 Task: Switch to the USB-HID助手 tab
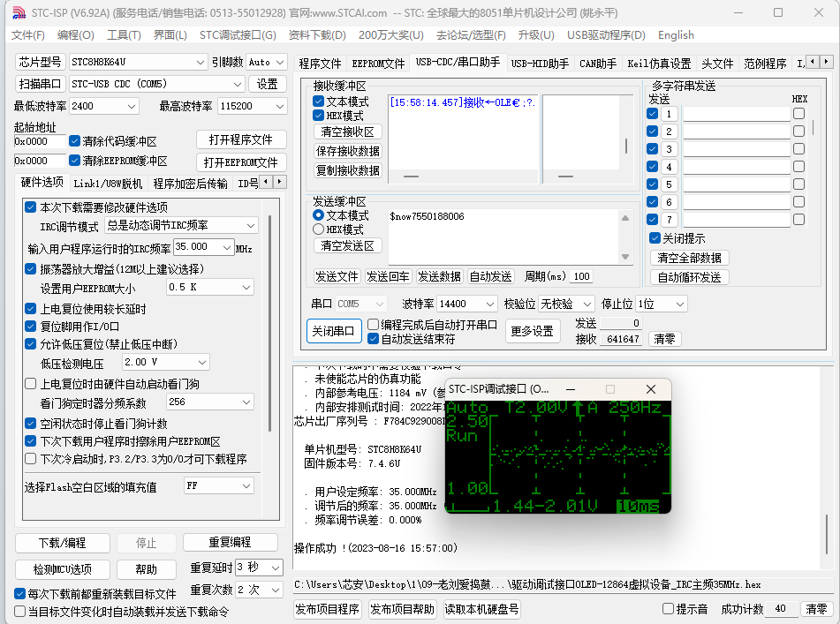coord(540,64)
